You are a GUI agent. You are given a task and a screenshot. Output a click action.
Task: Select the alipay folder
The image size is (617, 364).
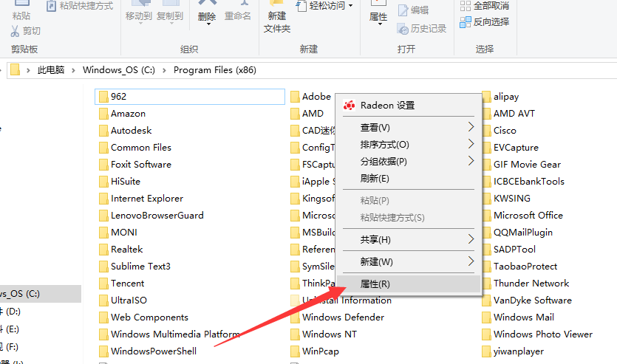coord(500,97)
